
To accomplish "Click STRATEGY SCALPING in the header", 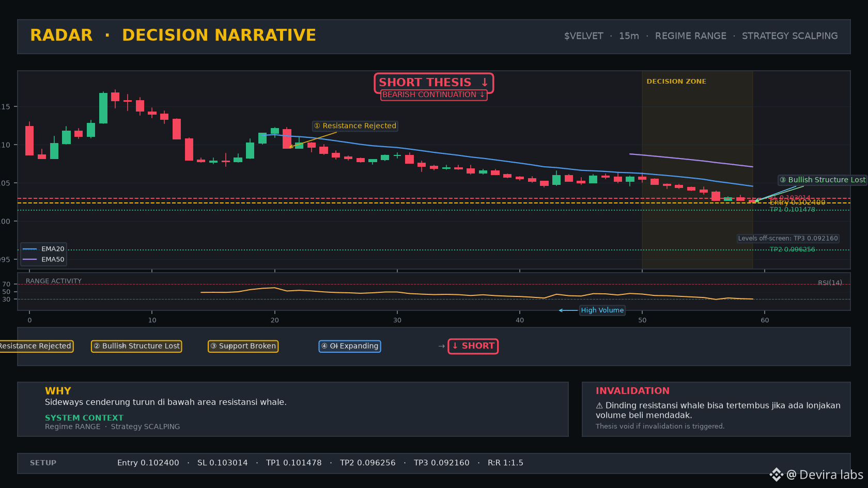I will pos(790,36).
